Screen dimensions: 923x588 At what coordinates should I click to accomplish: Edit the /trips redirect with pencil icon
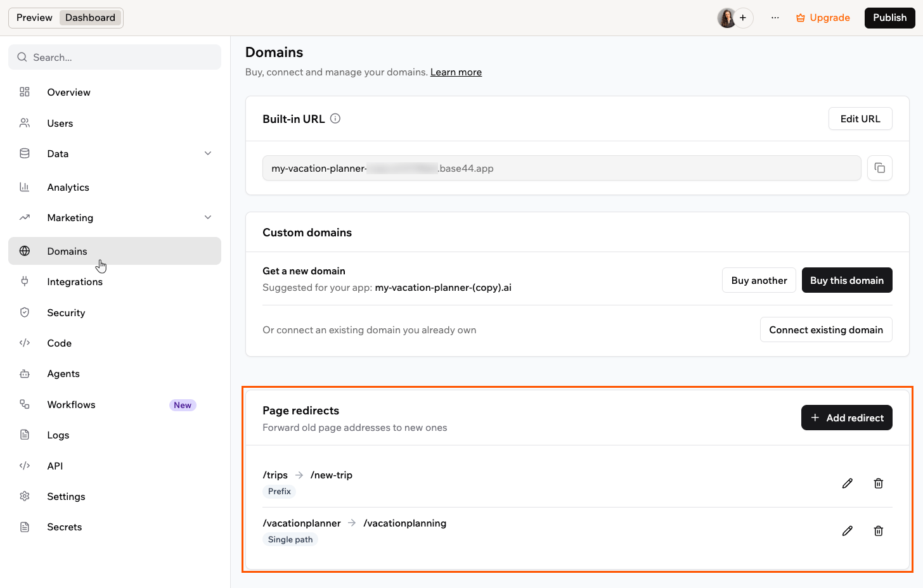coord(848,483)
